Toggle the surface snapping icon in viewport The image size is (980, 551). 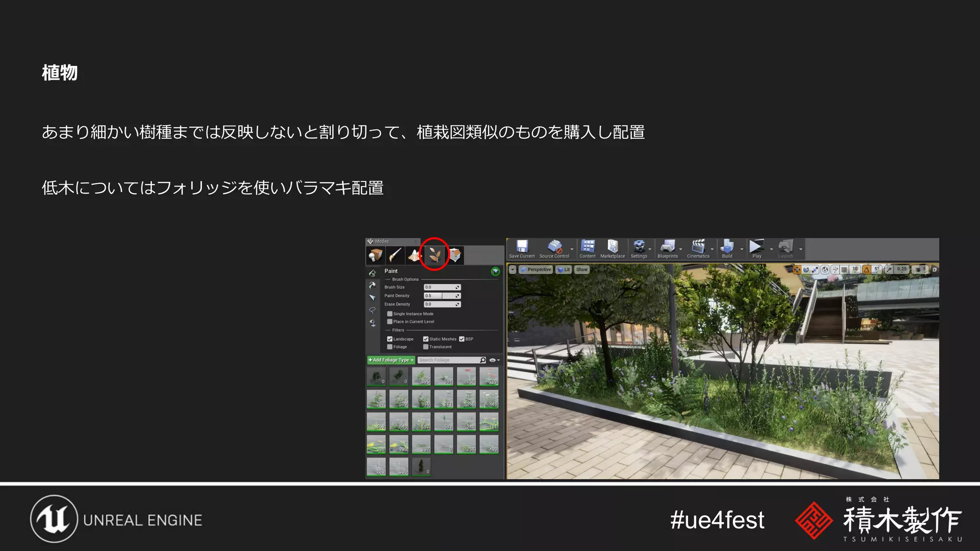[x=835, y=270]
